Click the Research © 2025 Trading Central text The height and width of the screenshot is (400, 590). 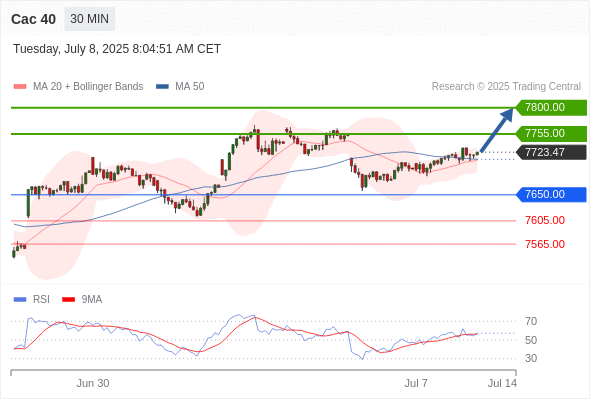point(506,87)
